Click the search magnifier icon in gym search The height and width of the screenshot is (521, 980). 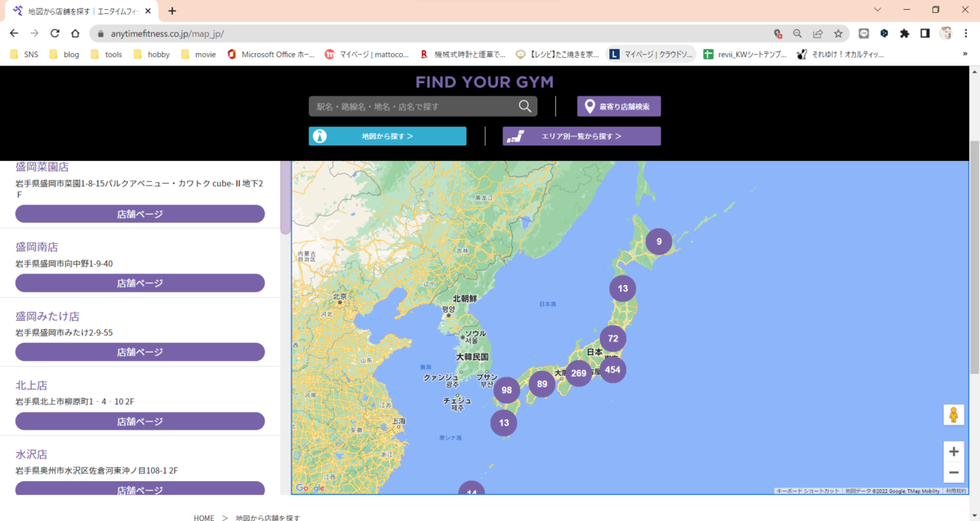(x=525, y=106)
